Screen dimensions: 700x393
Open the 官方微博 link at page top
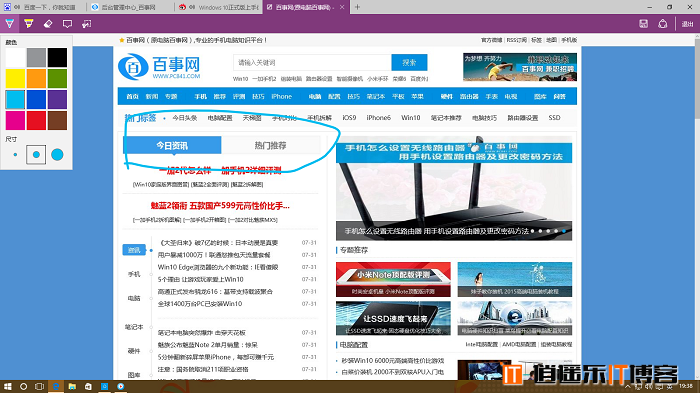point(491,40)
